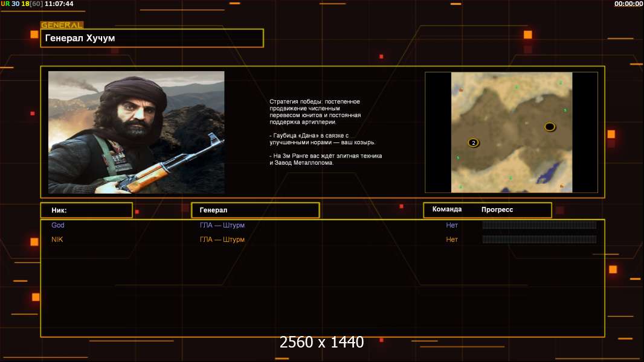This screenshot has height=362, width=644.
Task: Click NIK's loading progress bar
Action: [x=539, y=240]
